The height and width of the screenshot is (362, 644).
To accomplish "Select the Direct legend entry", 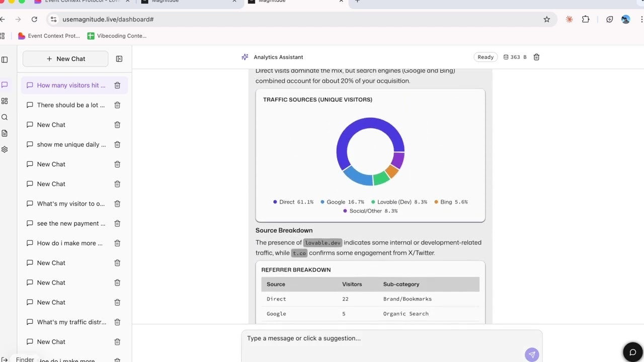I will 293,202.
